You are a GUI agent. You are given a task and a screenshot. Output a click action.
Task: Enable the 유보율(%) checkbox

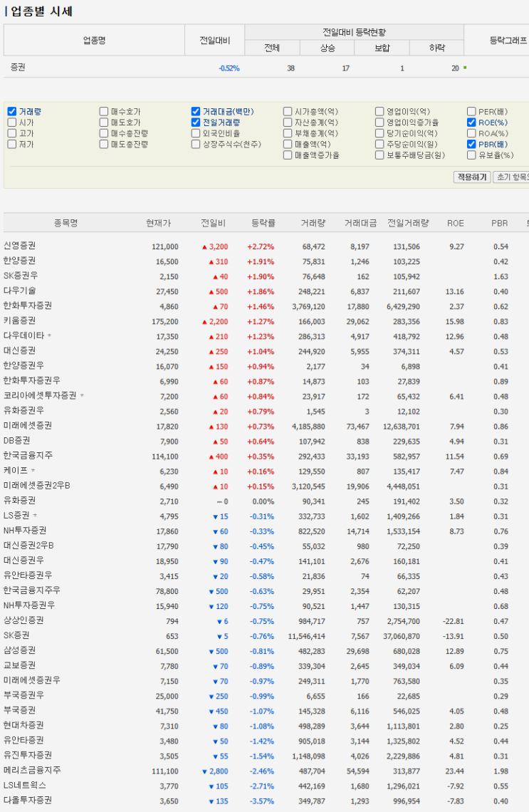click(x=471, y=155)
